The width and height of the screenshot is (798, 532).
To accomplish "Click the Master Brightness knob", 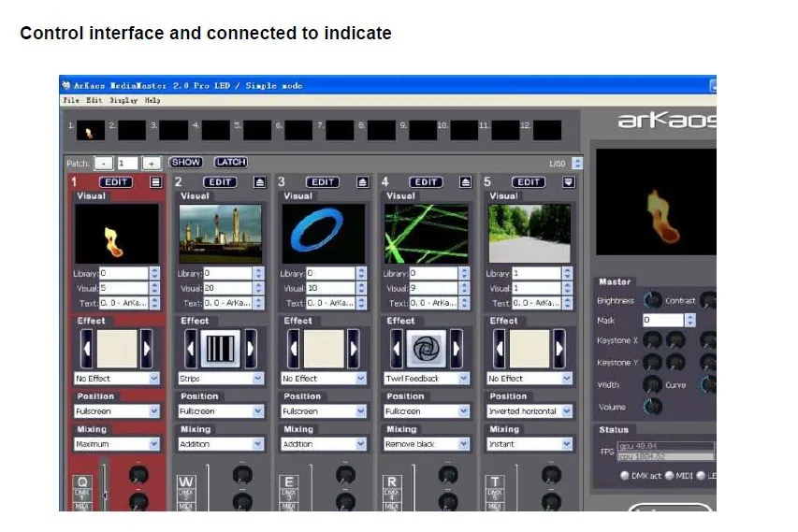I will tap(652, 300).
